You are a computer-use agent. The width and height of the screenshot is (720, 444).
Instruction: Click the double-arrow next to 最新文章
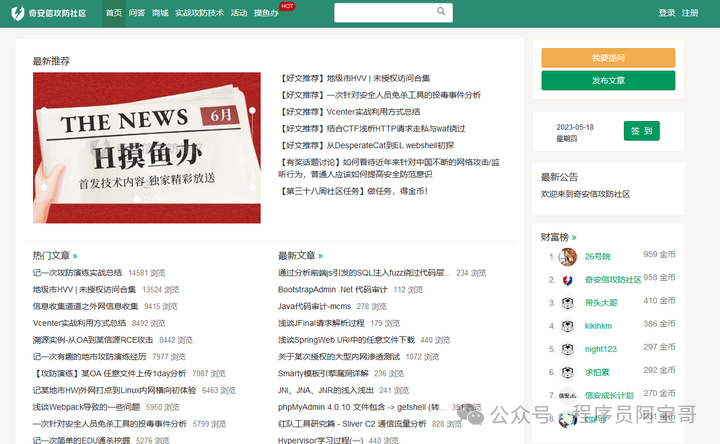tap(321, 256)
